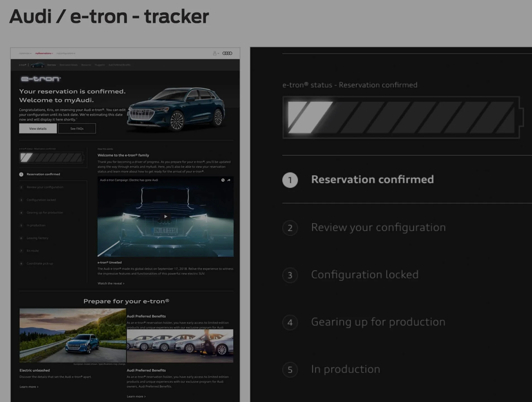
Task: Click Review your configuration label in enlarged tracker
Action: (x=378, y=228)
